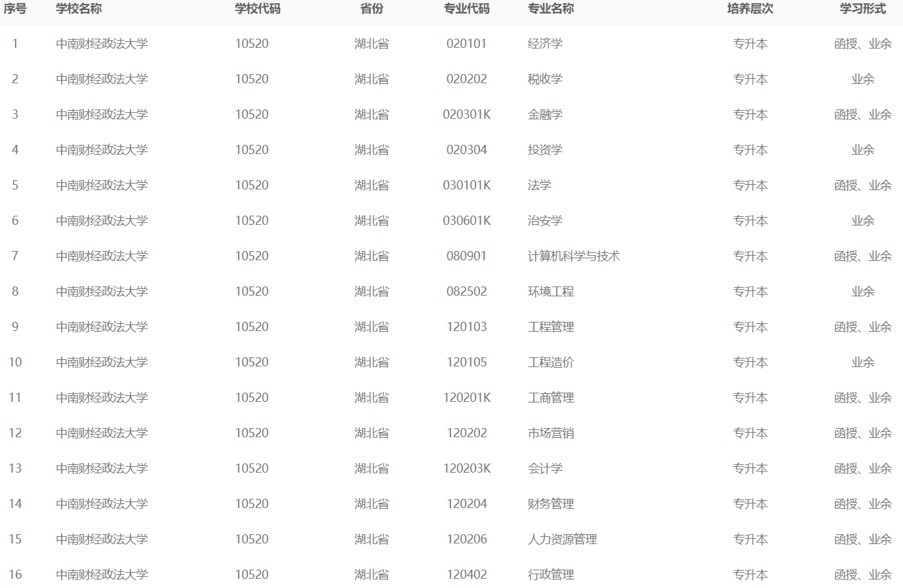Viewport: 903px width, 588px height.
Task: Click major code 080901
Action: click(467, 256)
